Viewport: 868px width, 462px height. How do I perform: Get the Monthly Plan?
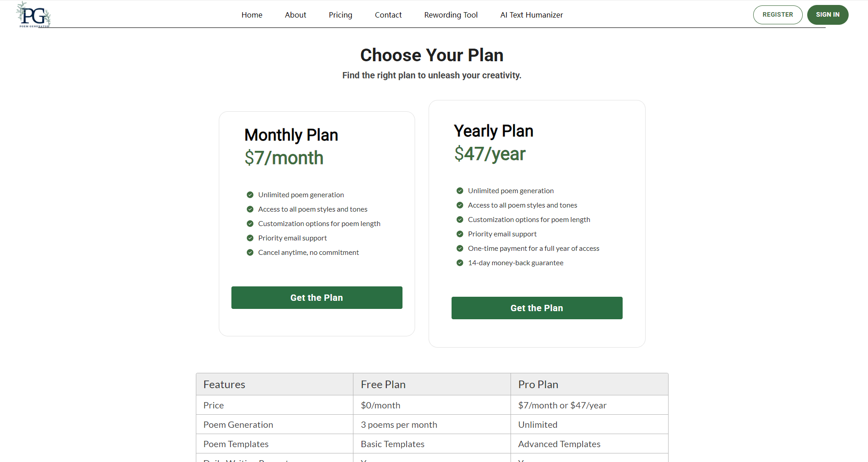(316, 298)
